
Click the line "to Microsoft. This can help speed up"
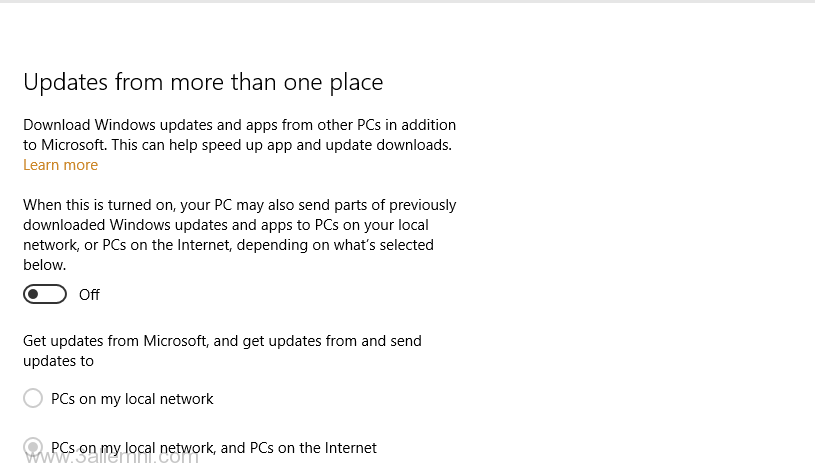[x=237, y=145]
